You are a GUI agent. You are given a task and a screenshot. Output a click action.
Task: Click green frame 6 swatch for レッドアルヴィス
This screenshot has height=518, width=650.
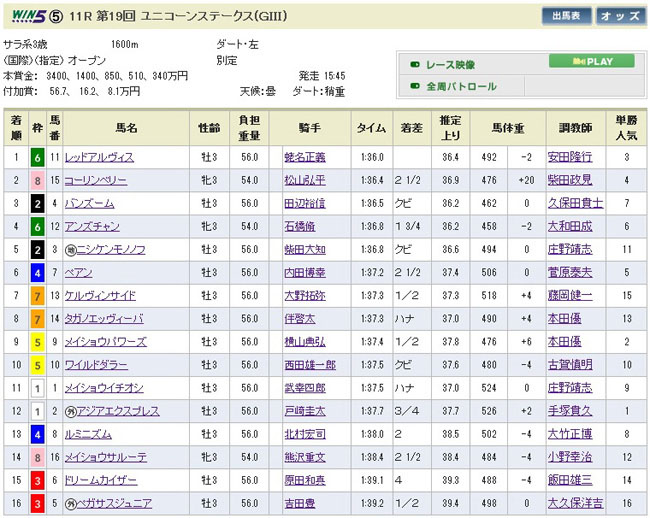pos(35,157)
